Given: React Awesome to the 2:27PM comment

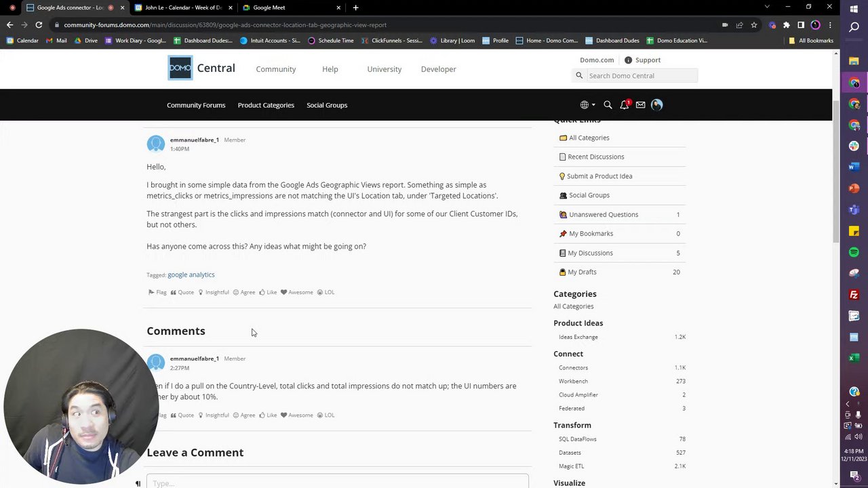Looking at the screenshot, I should point(297,415).
